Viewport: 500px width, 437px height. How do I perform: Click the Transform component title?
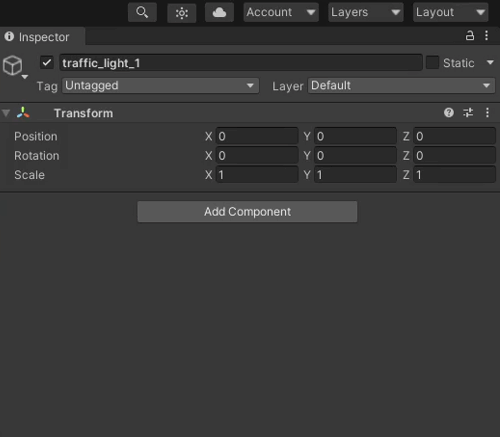83,113
